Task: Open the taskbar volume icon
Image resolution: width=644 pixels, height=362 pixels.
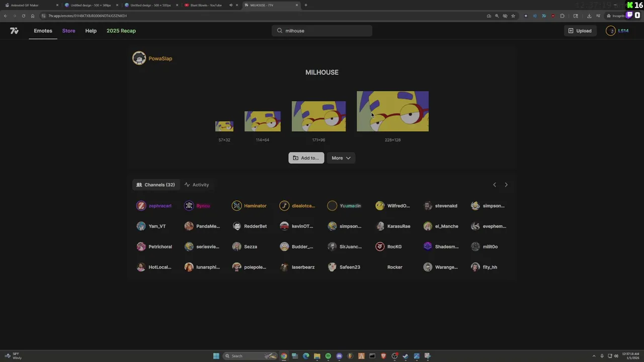Action: point(616,356)
